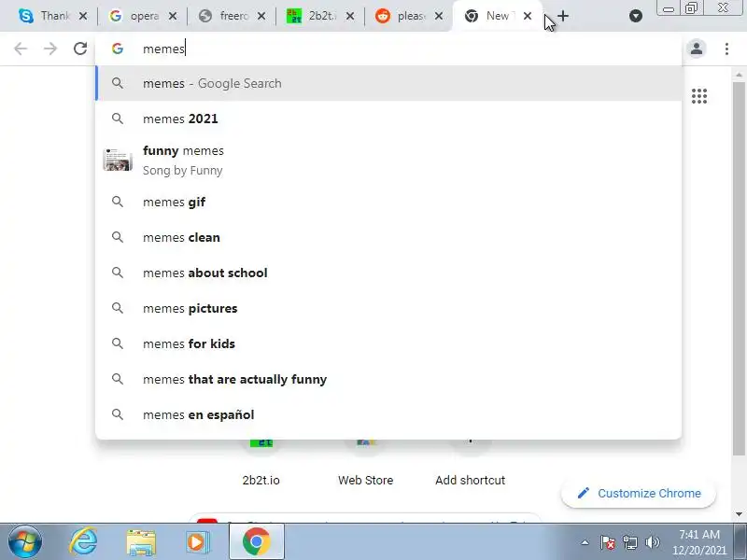Click the browser forward arrow

click(50, 49)
